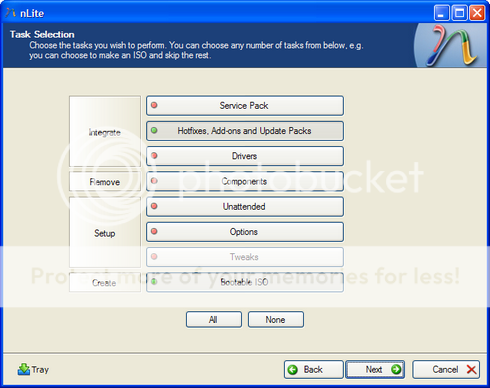Screen dimensions: 490x388
Task: Select all tasks with All button
Action: pyautogui.click(x=214, y=320)
